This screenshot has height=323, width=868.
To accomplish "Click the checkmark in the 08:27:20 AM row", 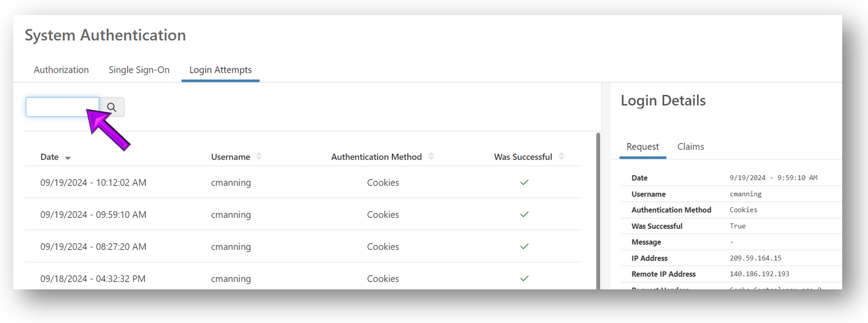I will click(x=524, y=247).
